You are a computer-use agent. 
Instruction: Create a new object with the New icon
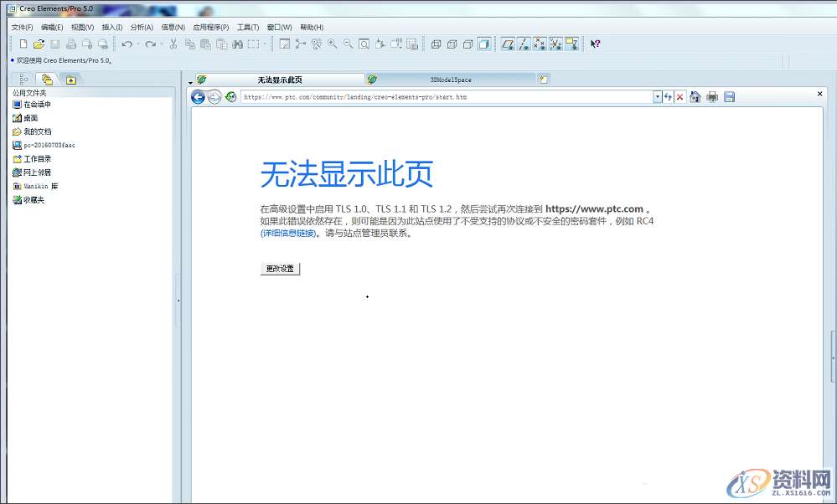(x=23, y=44)
